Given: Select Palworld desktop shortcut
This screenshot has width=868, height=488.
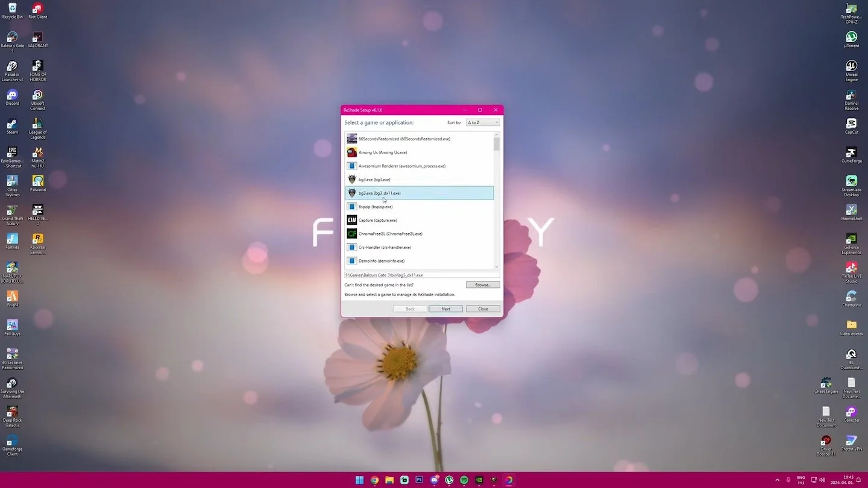Looking at the screenshot, I should (x=37, y=184).
